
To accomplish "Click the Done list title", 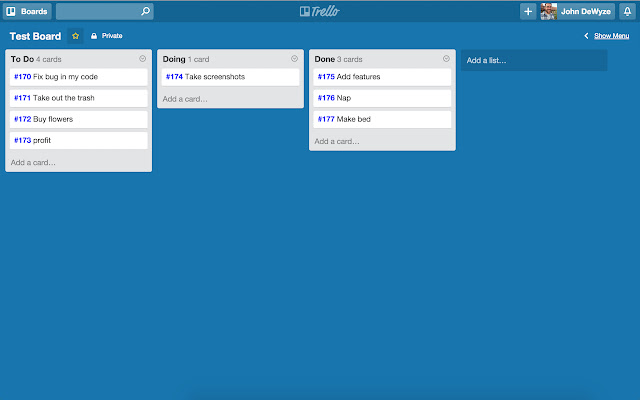I will point(324,59).
